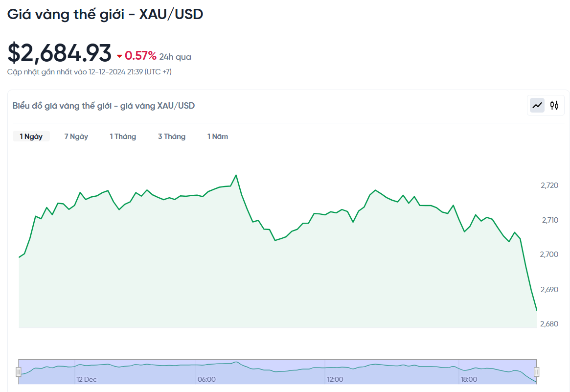
Task: Click the red down-arrow beside 0.57%
Action: pyautogui.click(x=119, y=56)
